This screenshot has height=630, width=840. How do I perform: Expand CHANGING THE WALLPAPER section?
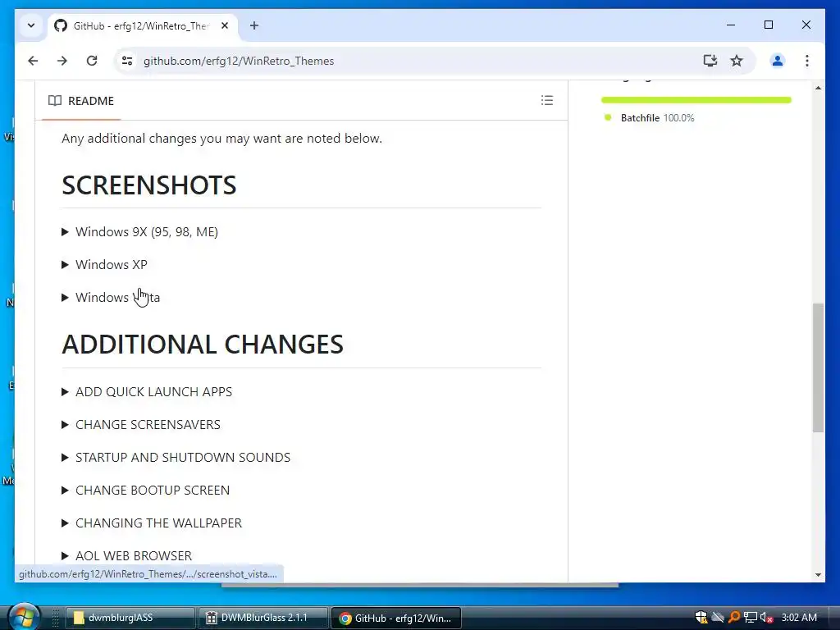click(152, 523)
